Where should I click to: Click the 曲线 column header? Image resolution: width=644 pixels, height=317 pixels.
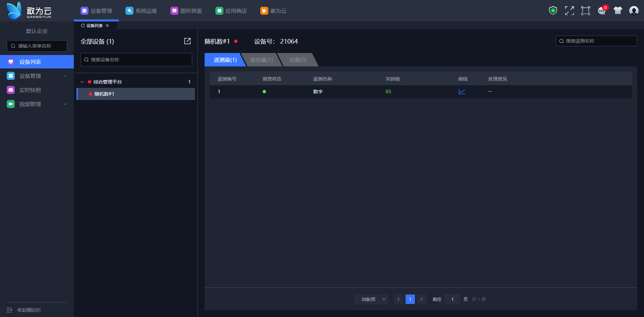(463, 79)
